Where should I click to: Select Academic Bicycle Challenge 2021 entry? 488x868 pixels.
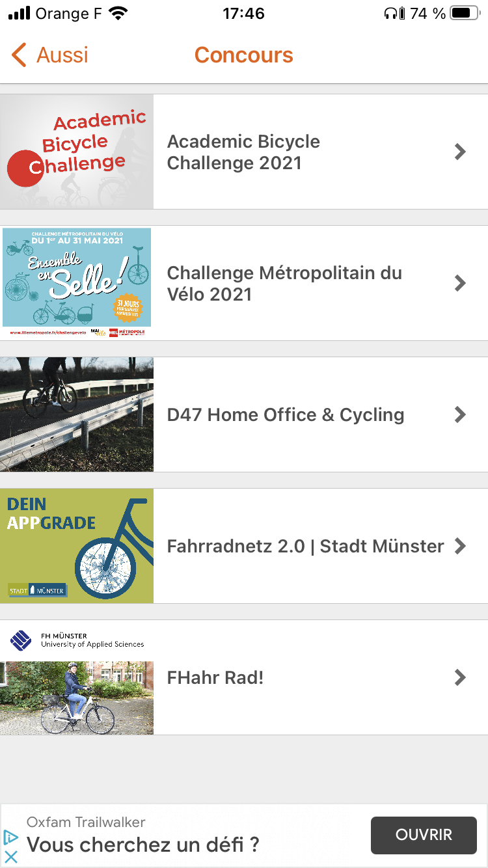coord(243,152)
